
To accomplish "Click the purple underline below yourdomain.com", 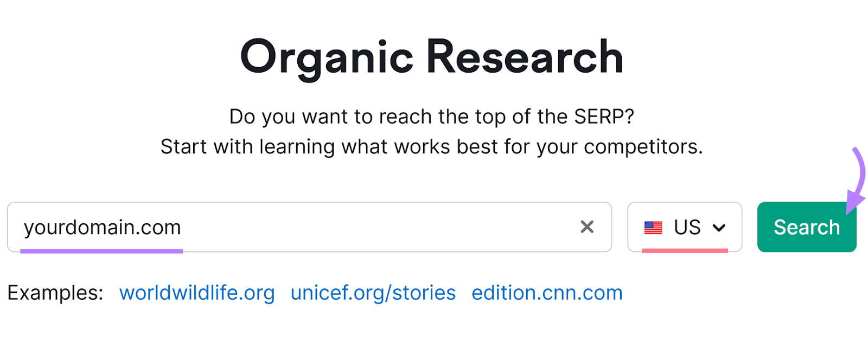I will 102,250.
